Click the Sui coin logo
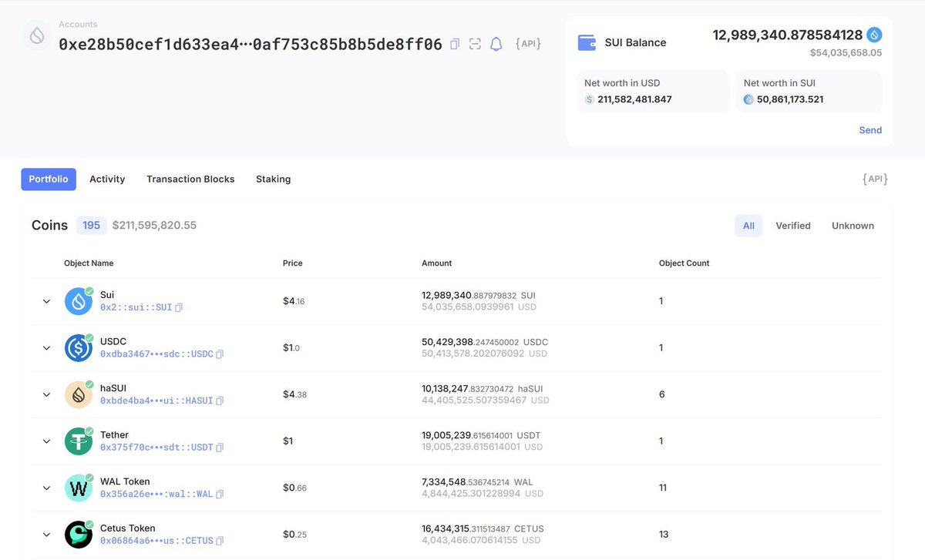Viewport: 925px width, 560px height. click(79, 301)
